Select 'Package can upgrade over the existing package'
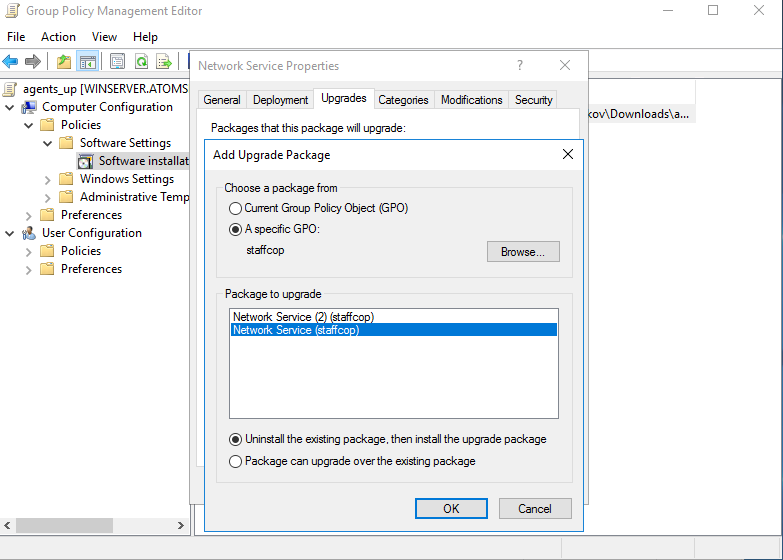 [236, 461]
